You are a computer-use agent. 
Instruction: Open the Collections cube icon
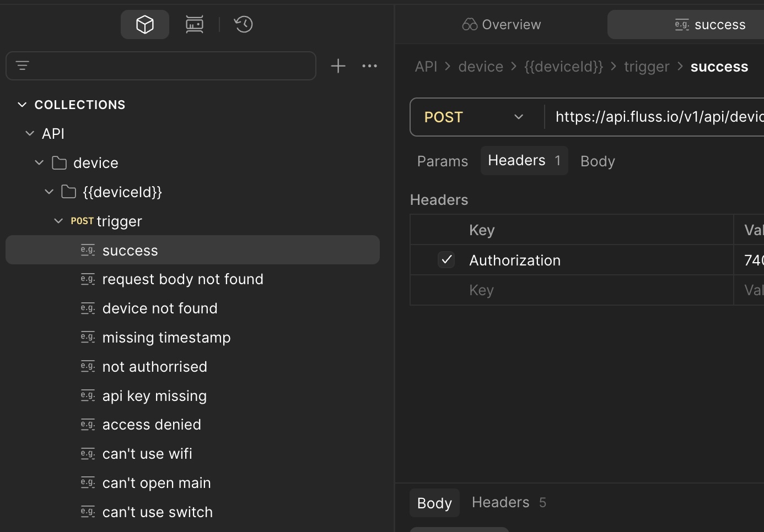(144, 24)
